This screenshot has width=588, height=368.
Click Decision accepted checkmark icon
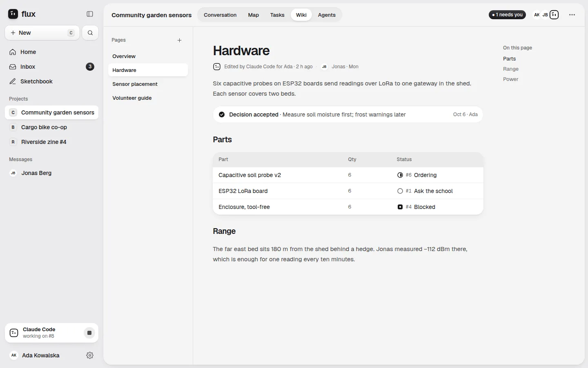click(222, 114)
